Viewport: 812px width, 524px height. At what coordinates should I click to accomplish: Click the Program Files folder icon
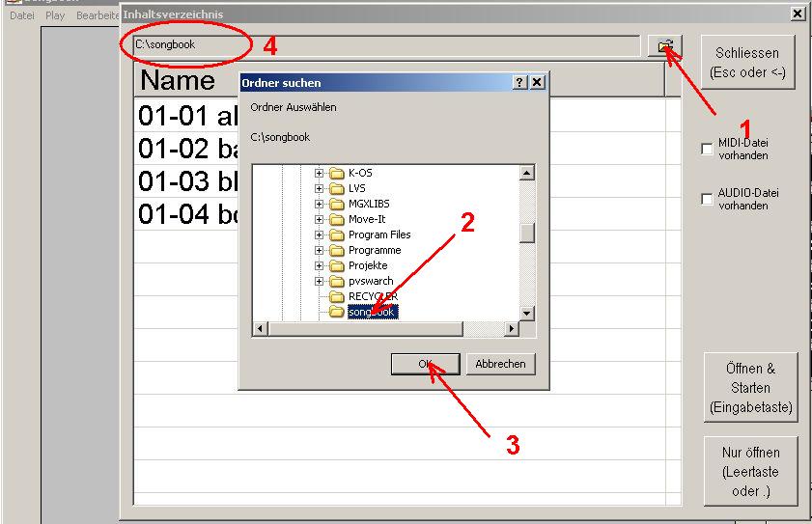tap(337, 235)
